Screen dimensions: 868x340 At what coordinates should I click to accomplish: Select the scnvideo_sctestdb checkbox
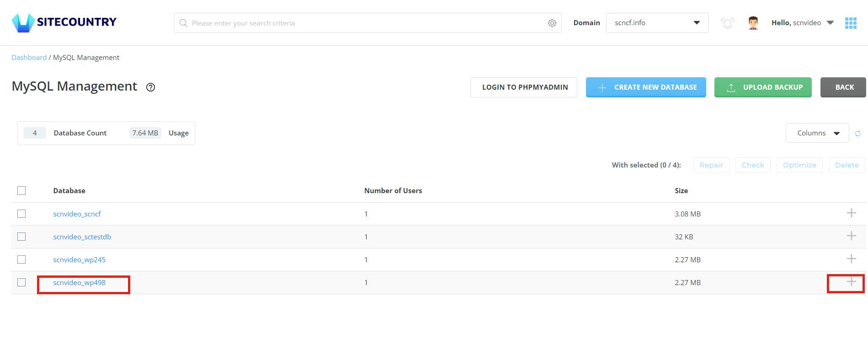click(21, 237)
